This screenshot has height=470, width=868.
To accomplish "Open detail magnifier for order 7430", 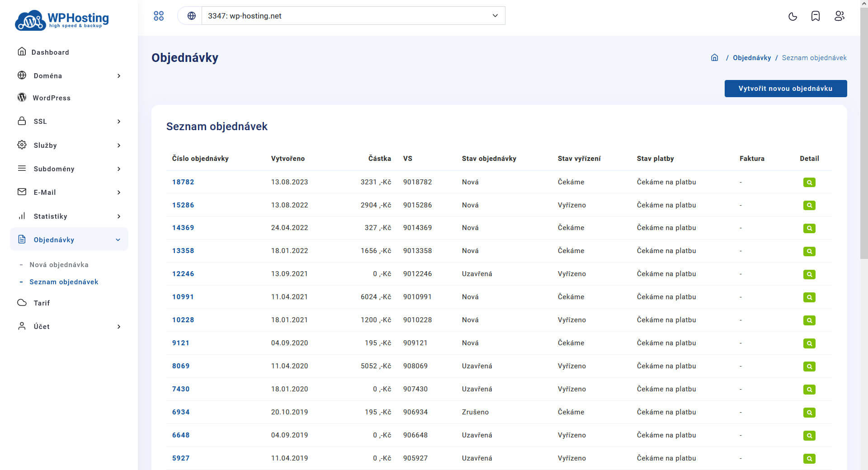I will coord(809,390).
